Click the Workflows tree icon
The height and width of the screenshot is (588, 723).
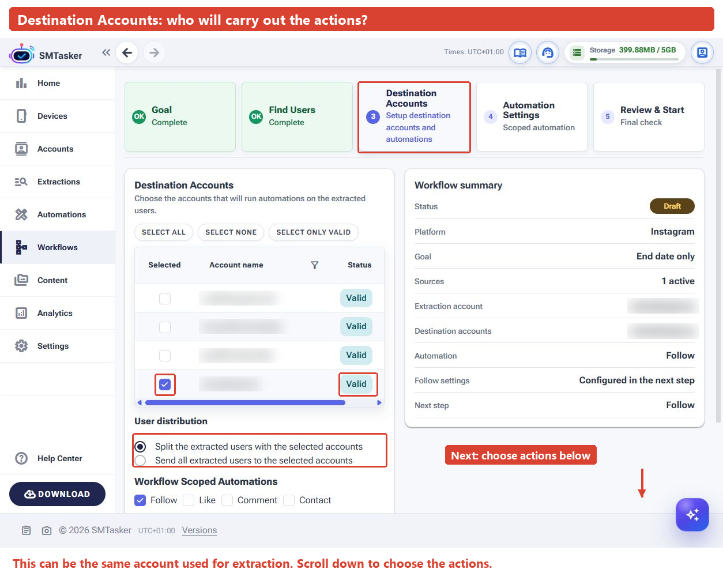tap(21, 247)
